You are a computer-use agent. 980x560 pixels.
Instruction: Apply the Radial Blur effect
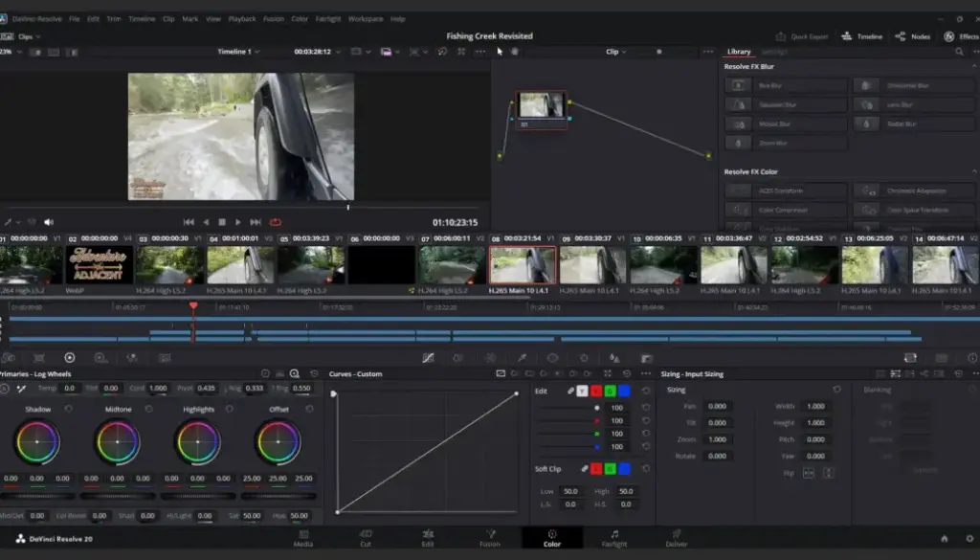(x=900, y=124)
